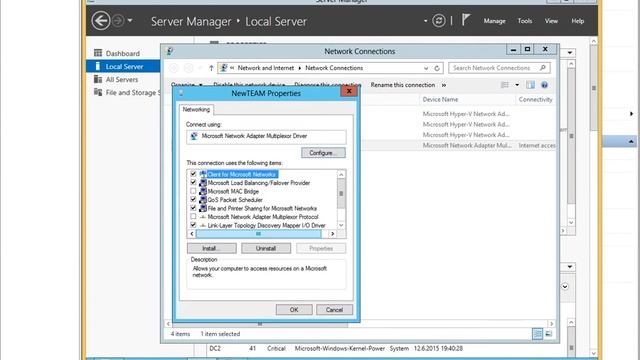The height and width of the screenshot is (360, 640).
Task: Click File and Storage Services icon
Action: [98, 92]
